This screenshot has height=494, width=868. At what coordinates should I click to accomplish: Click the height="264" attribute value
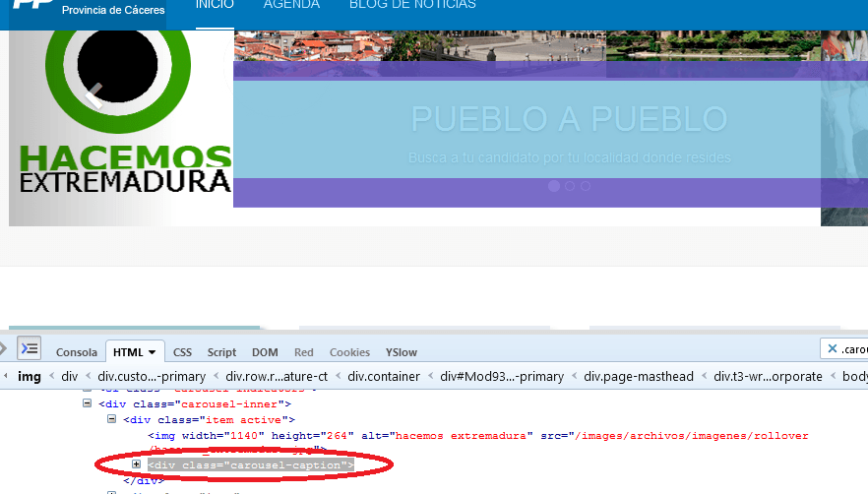[336, 436]
